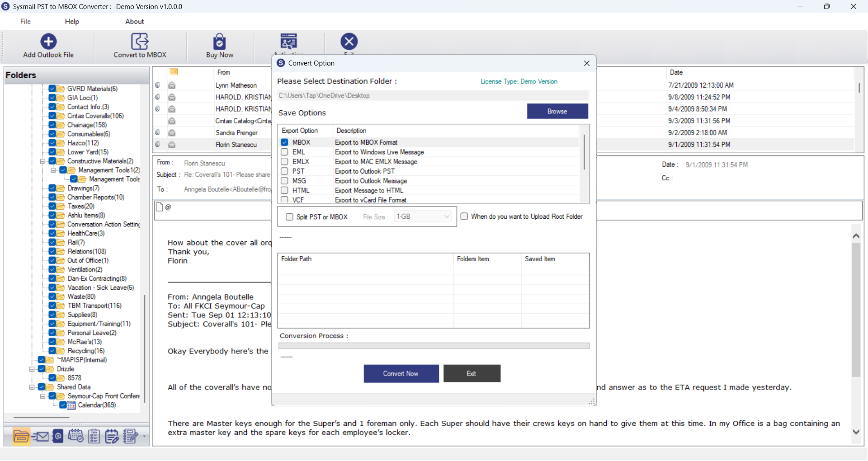
Task: Click the mail icon in Lynn Matheson row
Action: pyautogui.click(x=172, y=85)
